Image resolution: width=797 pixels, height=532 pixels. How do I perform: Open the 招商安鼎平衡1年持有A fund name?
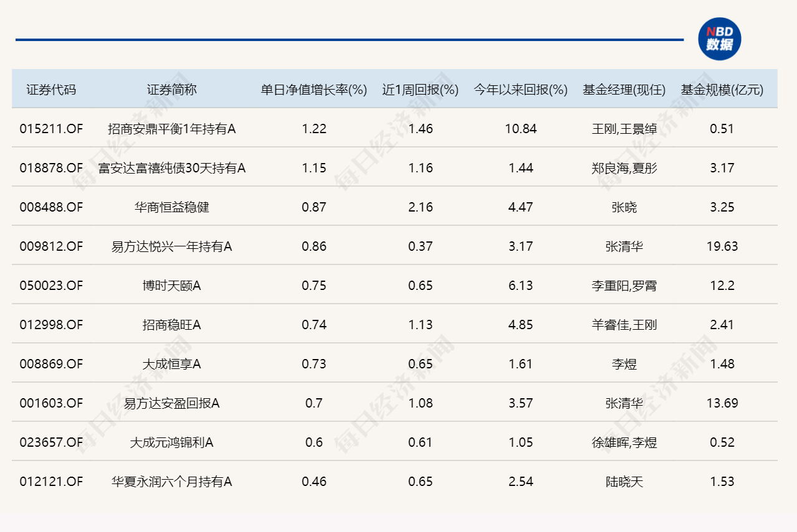click(x=172, y=129)
